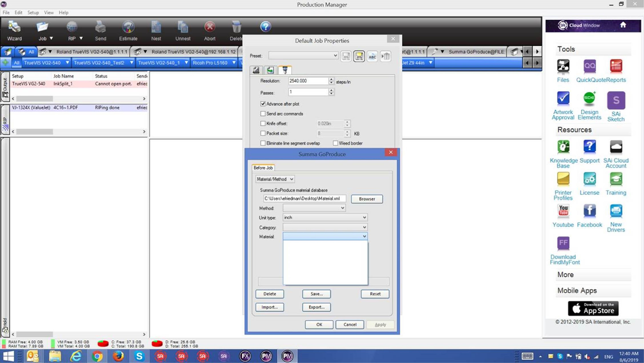
Task: Toggle the Advance after plot checkbox
Action: [x=263, y=104]
